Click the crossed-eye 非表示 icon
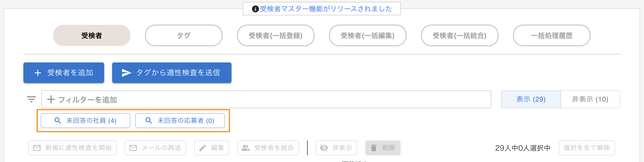The image size is (644, 162). [x=324, y=148]
